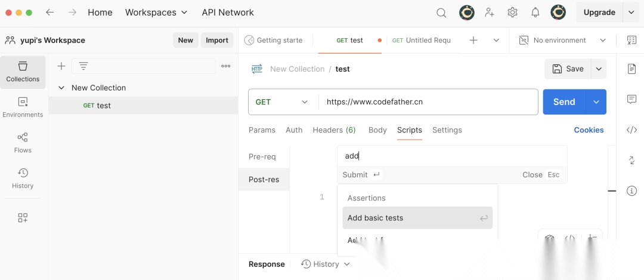Open the search magnifier icon

pos(441,13)
